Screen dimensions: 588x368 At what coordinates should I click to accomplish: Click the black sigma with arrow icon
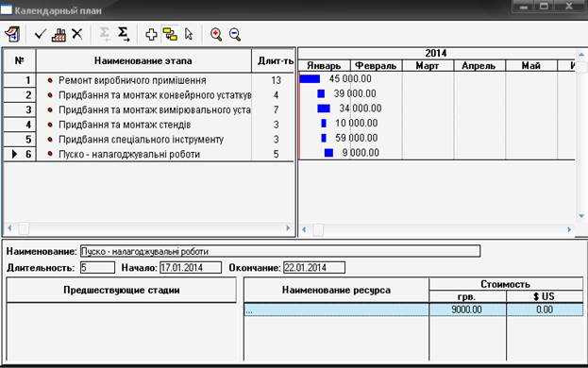[124, 34]
